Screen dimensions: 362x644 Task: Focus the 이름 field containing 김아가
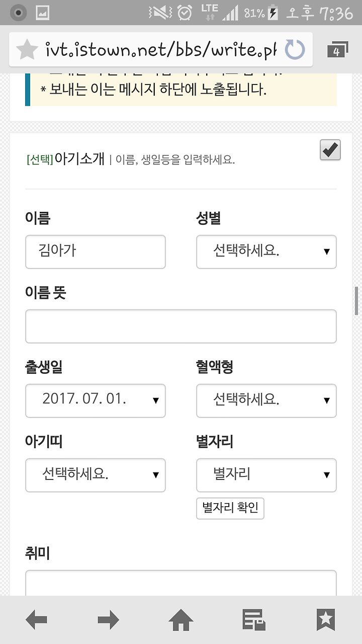coord(96,252)
